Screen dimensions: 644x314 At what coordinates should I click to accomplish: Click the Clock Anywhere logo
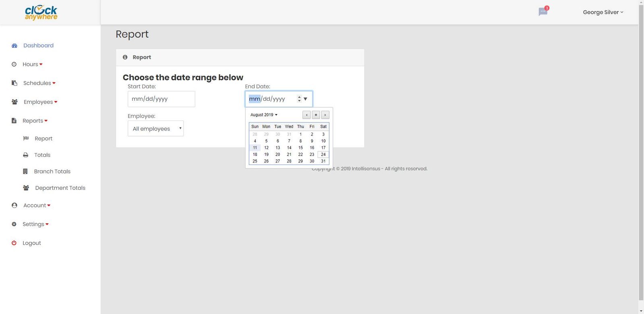(x=41, y=12)
